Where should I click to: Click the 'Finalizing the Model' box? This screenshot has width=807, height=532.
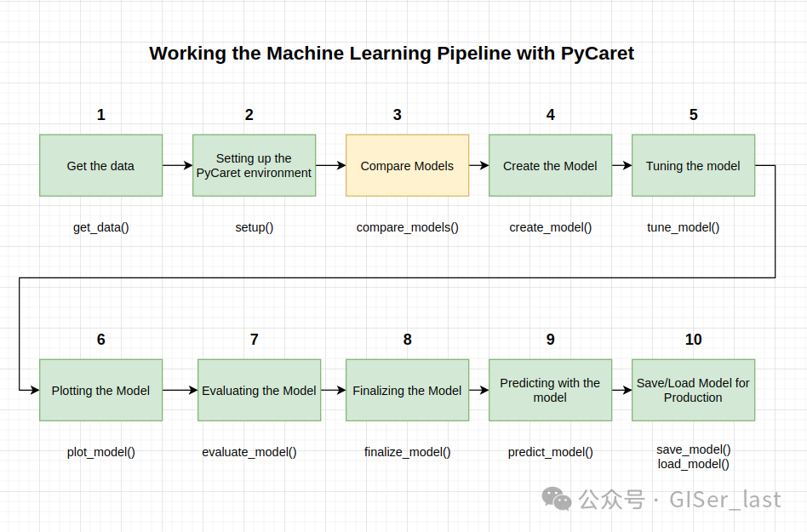point(407,390)
